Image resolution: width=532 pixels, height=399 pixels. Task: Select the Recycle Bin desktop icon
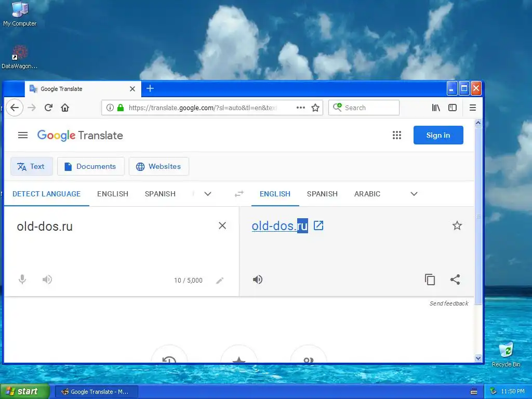click(506, 355)
